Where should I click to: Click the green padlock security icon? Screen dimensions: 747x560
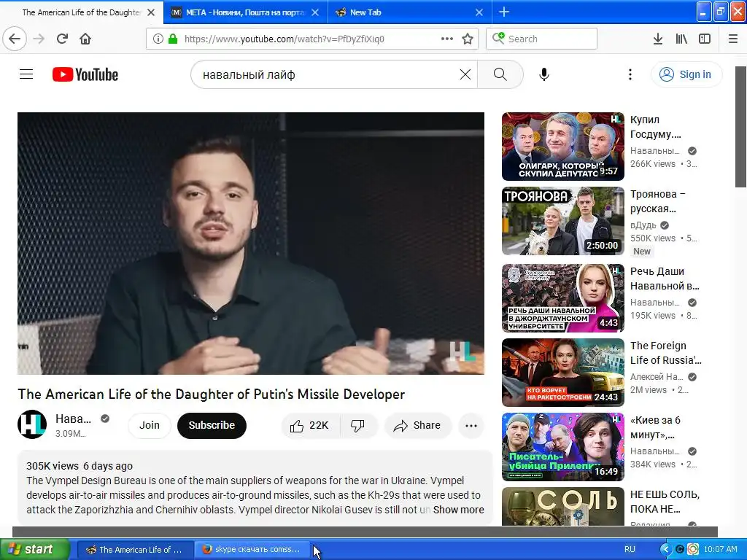173,39
